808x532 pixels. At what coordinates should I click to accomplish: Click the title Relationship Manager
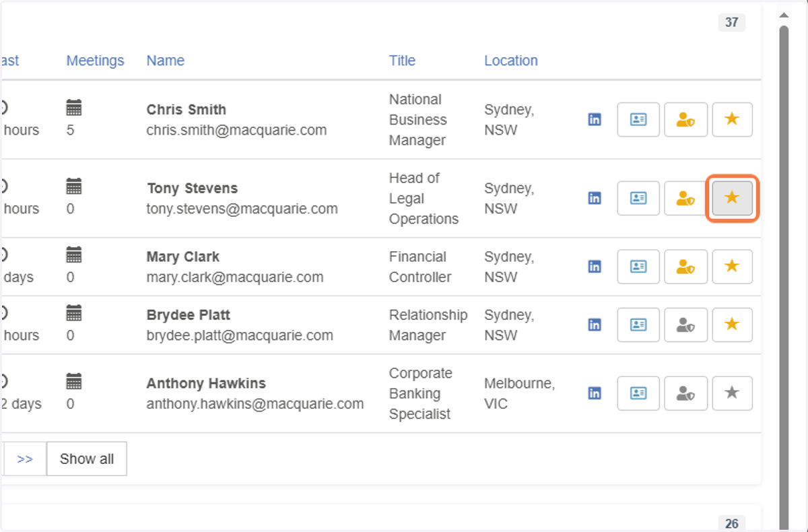(428, 325)
